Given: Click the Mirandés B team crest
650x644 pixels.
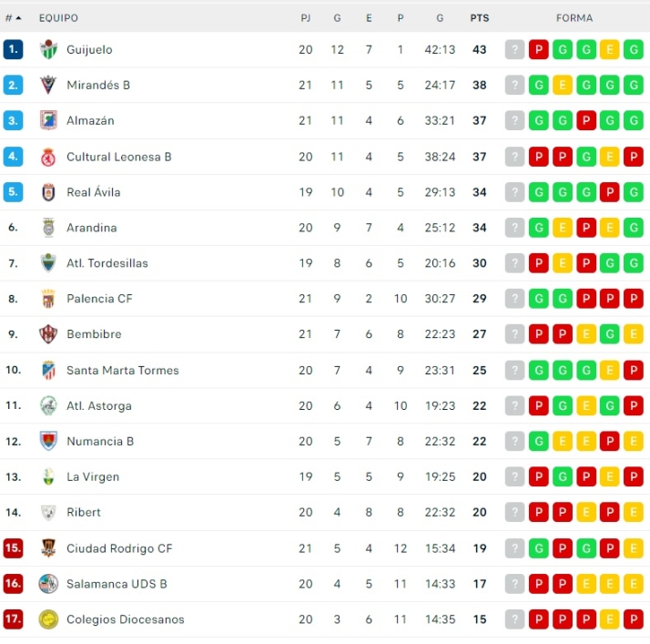Looking at the screenshot, I should [x=48, y=85].
